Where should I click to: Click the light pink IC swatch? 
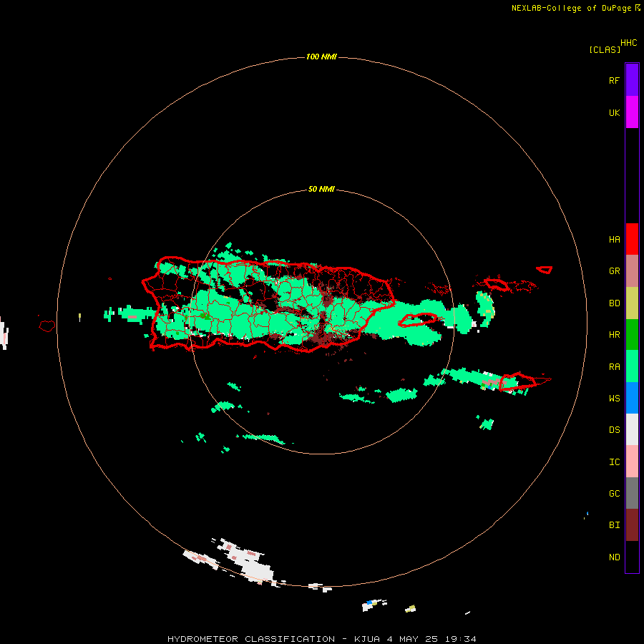632,462
